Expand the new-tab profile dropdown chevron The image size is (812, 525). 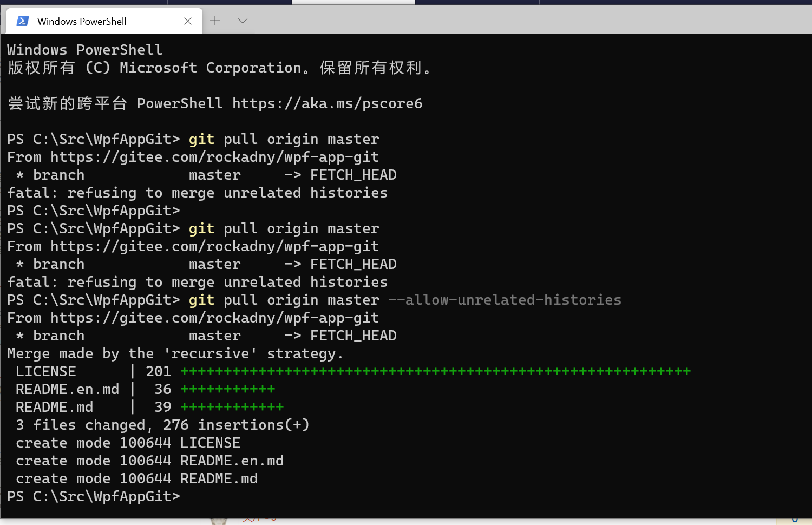[243, 21]
